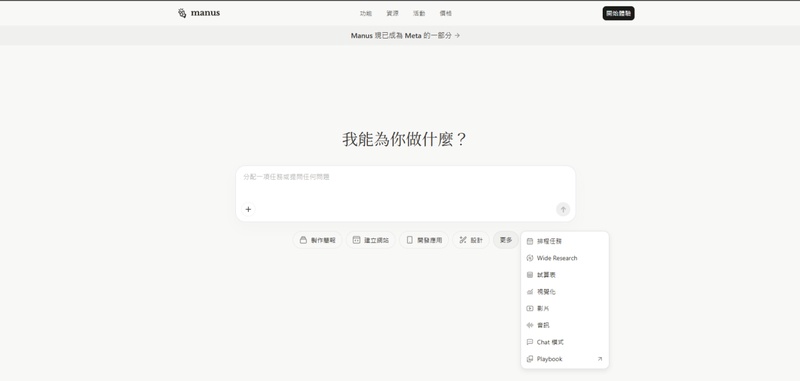Viewport: 800px width, 381px height.
Task: Click the send arrow icon in the prompt box
Action: point(563,209)
